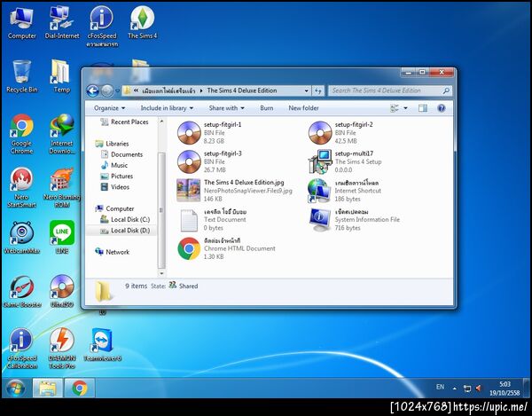Click the Burn toolbar button

tap(266, 108)
